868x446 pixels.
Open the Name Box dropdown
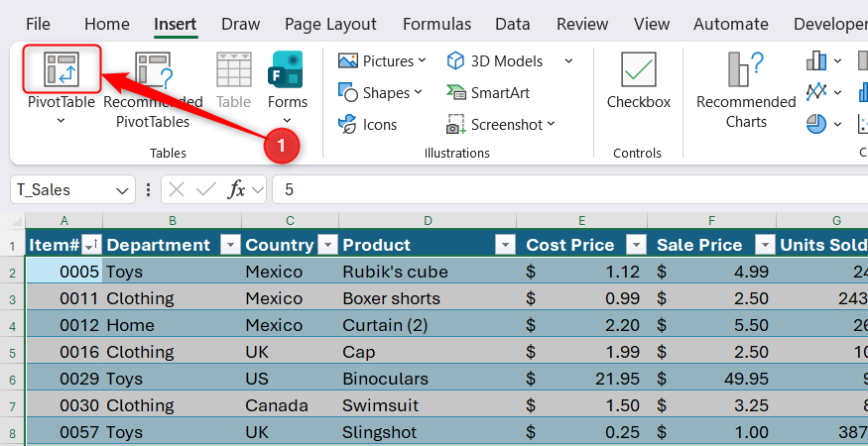pyautogui.click(x=122, y=191)
